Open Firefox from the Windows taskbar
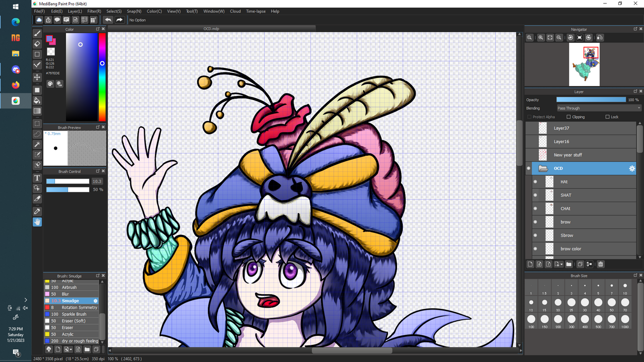 (x=16, y=84)
